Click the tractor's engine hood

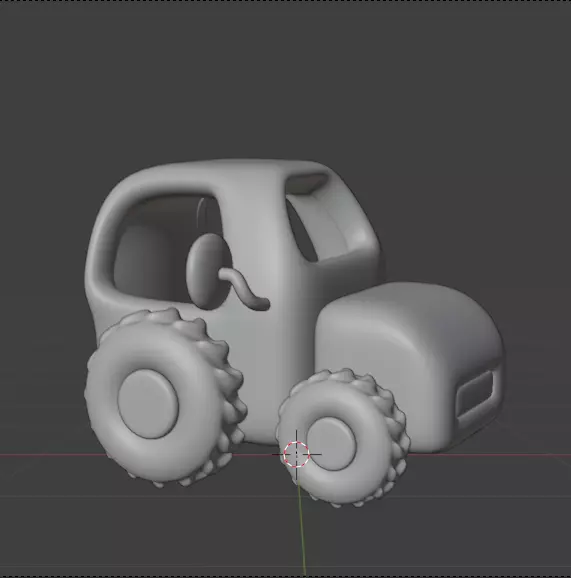coord(409,367)
